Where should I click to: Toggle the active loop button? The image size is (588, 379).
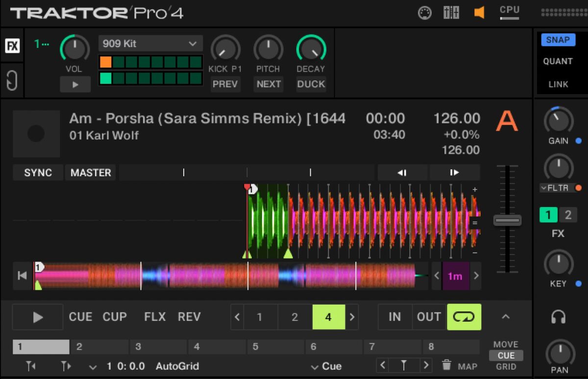[x=464, y=317]
